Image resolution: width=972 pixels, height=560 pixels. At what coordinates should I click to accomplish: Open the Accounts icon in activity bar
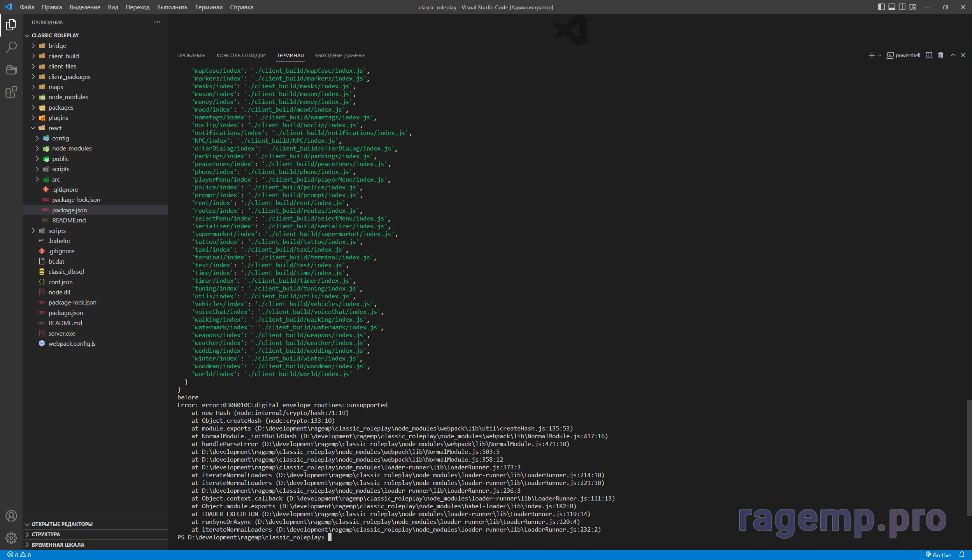coord(11,516)
